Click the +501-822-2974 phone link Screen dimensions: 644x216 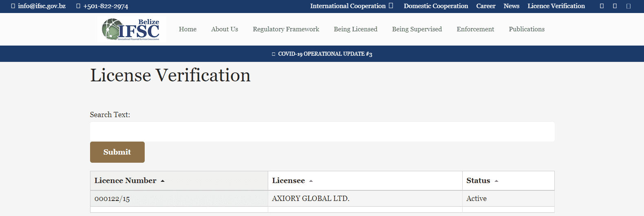click(106, 6)
